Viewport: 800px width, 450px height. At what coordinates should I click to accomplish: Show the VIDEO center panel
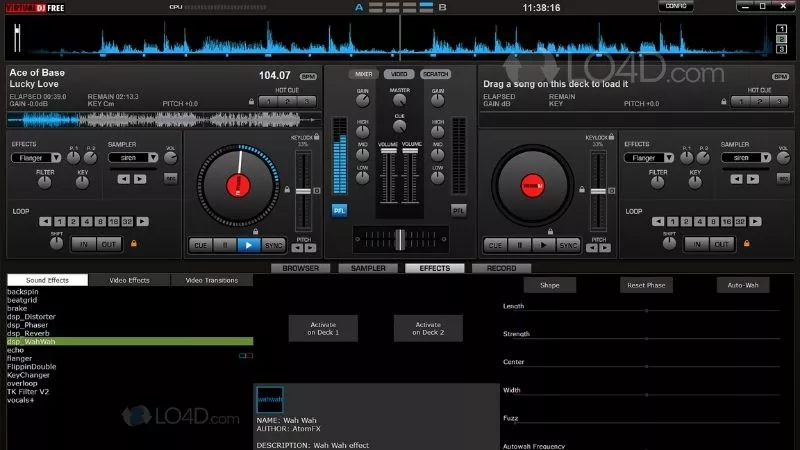[x=399, y=74]
